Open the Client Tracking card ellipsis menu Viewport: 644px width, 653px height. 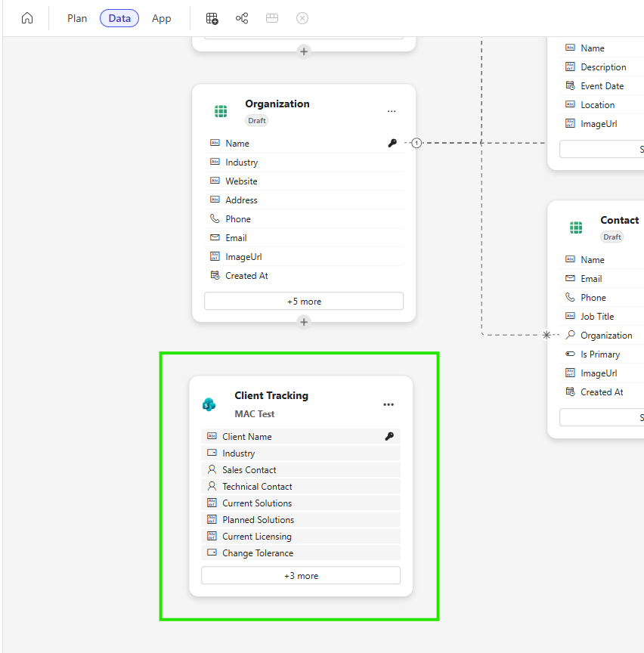389,405
